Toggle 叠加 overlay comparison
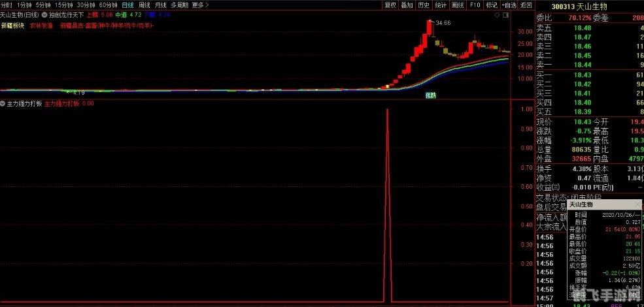Image resolution: width=644 pixels, height=307 pixels. click(407, 5)
